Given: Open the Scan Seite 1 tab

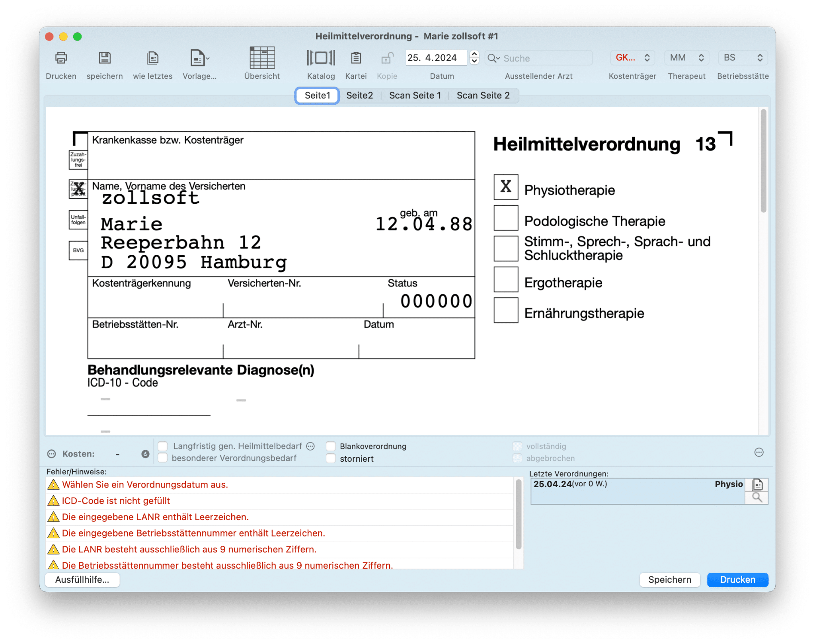Looking at the screenshot, I should pos(415,96).
